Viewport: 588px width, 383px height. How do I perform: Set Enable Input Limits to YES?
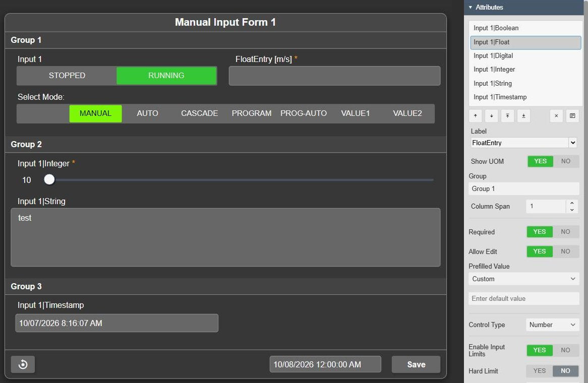(540, 350)
